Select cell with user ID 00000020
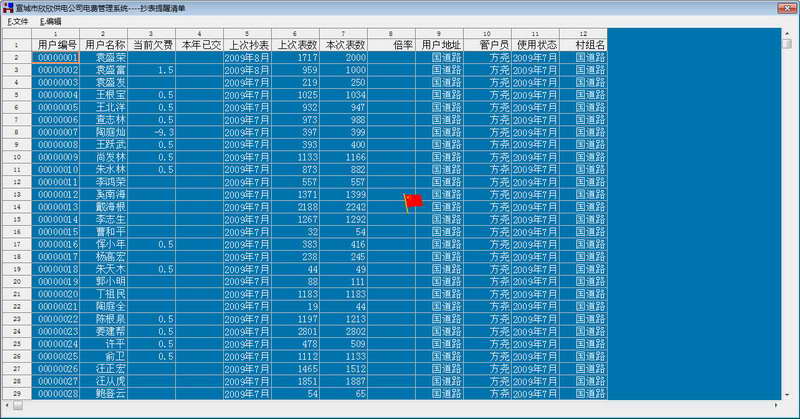Screen dimensions: 800x419 pyautogui.click(x=56, y=294)
